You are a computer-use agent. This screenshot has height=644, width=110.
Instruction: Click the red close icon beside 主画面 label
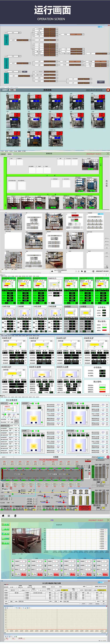[108, 457]
